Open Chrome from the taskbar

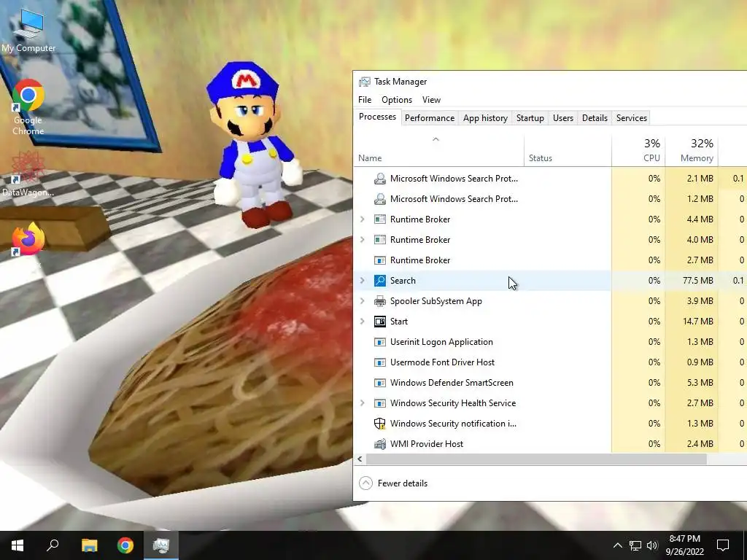(x=125, y=545)
